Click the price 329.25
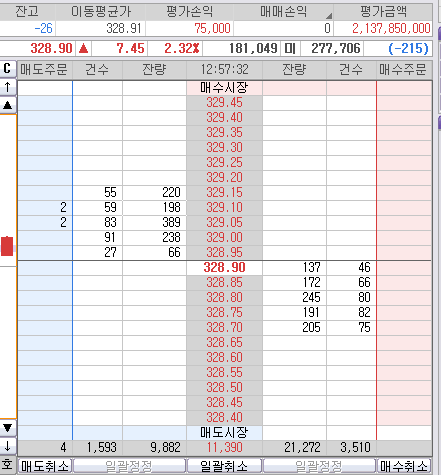Image resolution: width=441 pixels, height=475 pixels. [224, 163]
